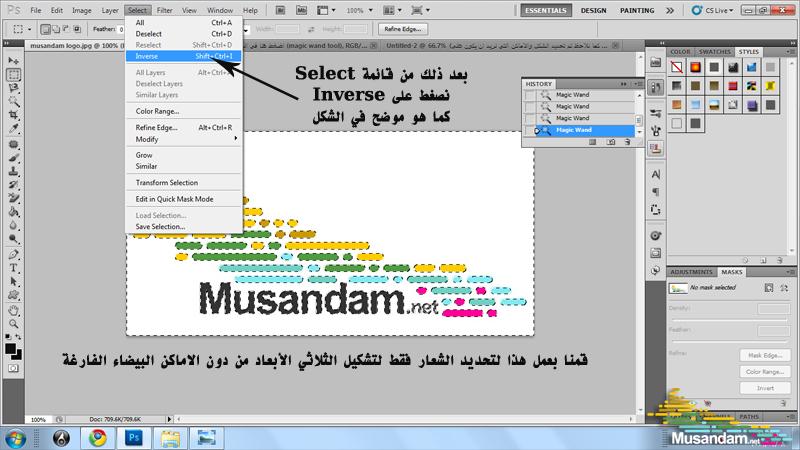Click Color Range button in Masks panel

pyautogui.click(x=765, y=371)
